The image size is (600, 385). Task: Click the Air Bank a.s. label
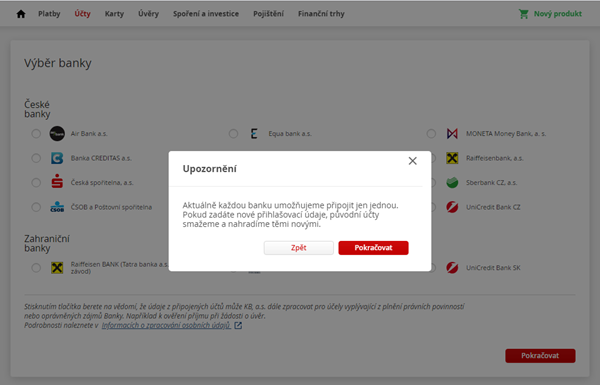[89, 134]
